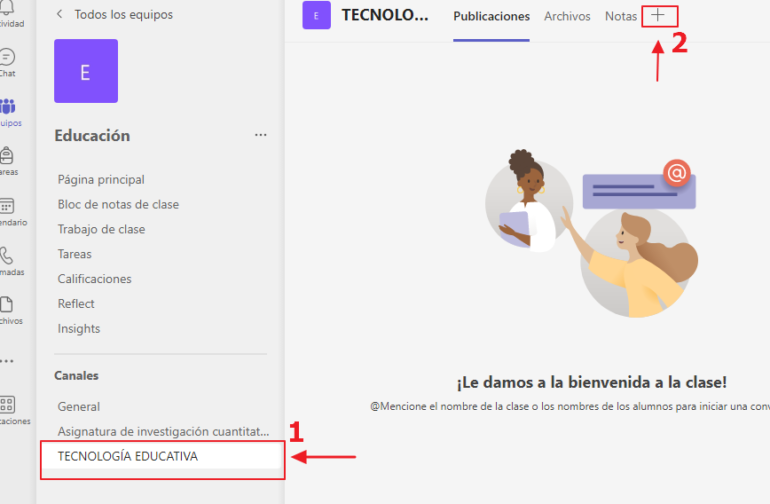Screen dimensions: 770x504
Task: Open Bloc de notas de clase
Action: click(118, 204)
